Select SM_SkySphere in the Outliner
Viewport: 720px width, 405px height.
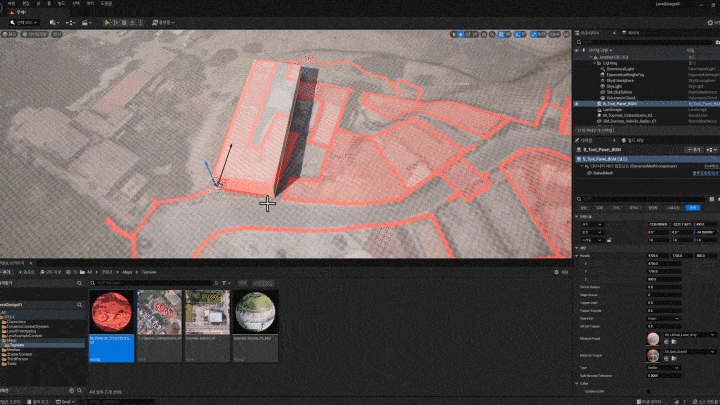[619, 92]
